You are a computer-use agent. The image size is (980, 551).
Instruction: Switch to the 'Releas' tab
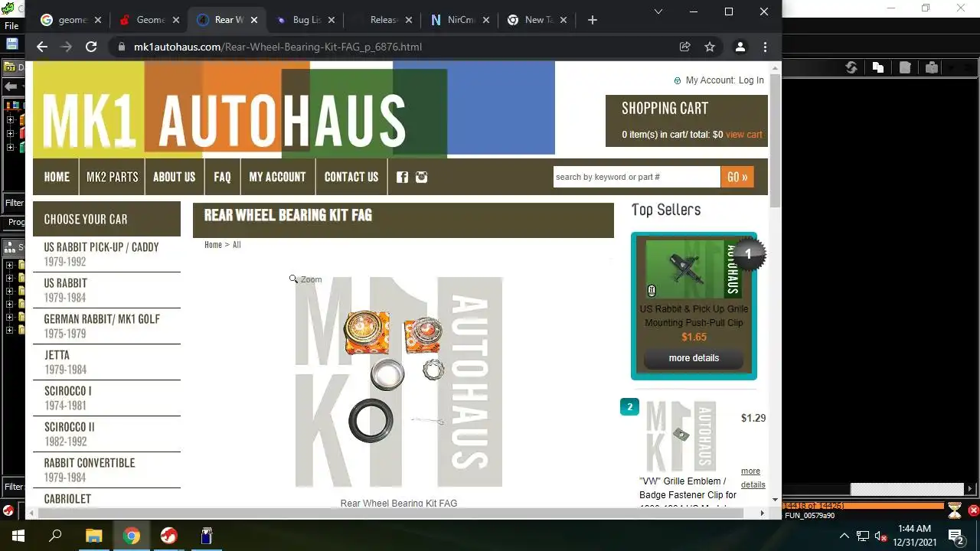point(382,20)
